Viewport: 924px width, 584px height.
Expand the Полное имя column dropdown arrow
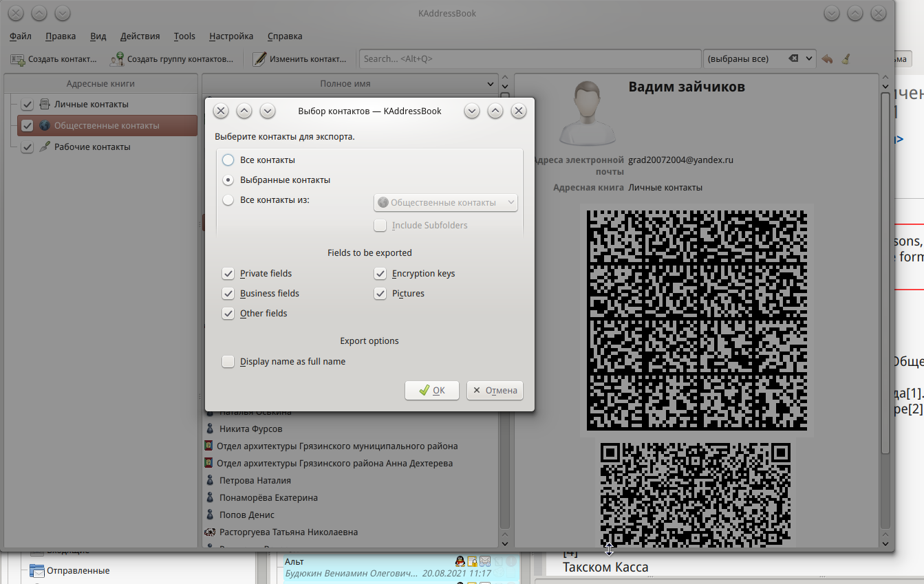click(491, 84)
